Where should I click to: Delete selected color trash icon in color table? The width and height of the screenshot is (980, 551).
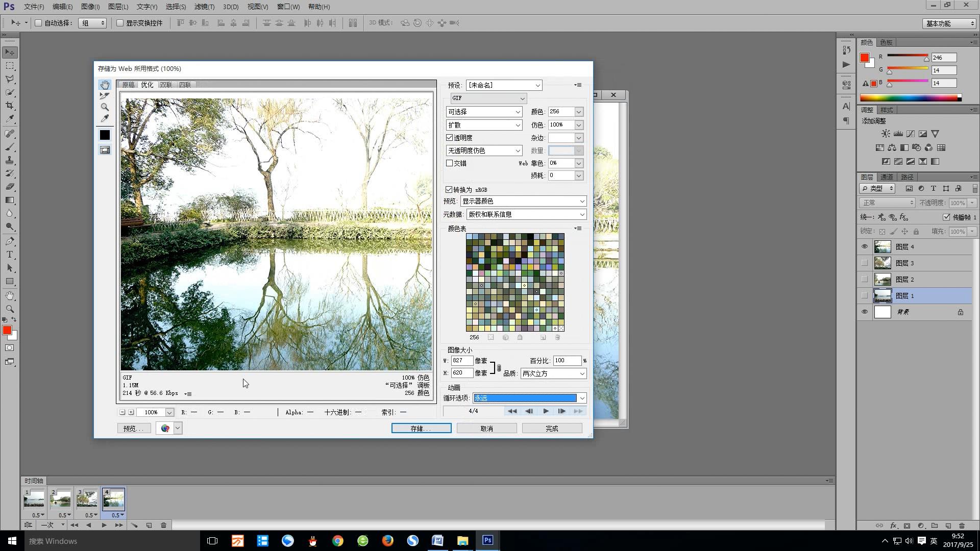(x=557, y=337)
